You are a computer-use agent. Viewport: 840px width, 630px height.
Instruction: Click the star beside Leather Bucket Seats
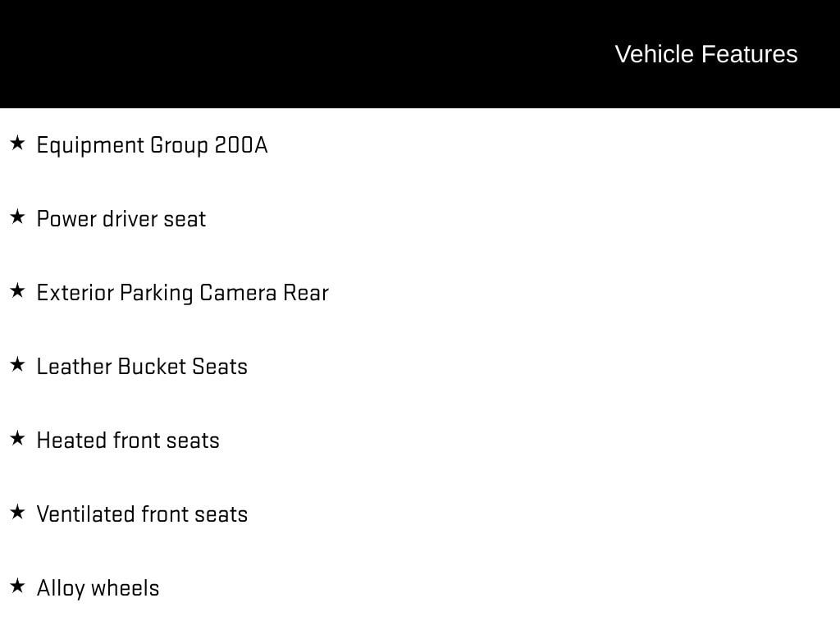[x=17, y=365]
